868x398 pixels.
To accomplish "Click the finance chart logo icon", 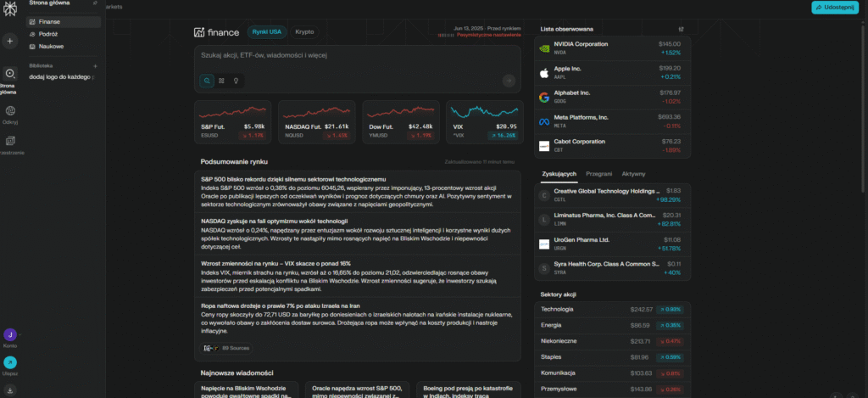I will click(x=199, y=32).
